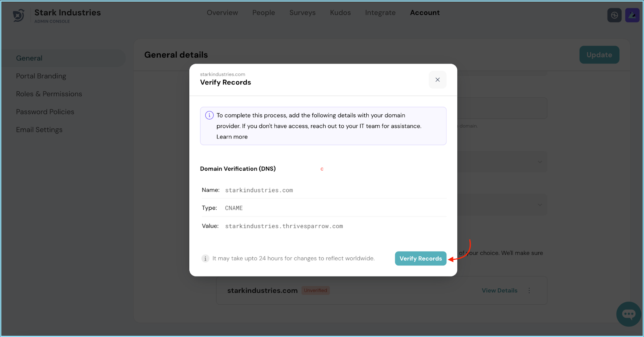Click the info icon beside the 24 hours note

tap(205, 258)
